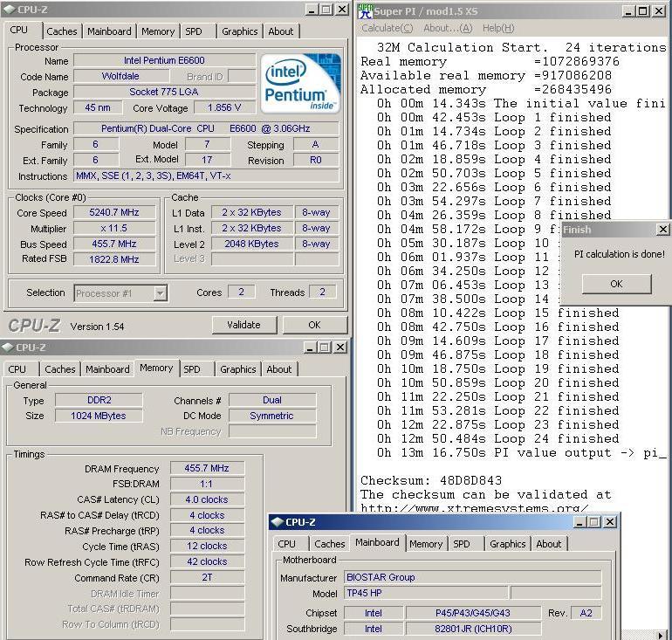672x640 pixels.
Task: Select CPU tab in the Memory CPU-Z window
Action: pos(17,369)
